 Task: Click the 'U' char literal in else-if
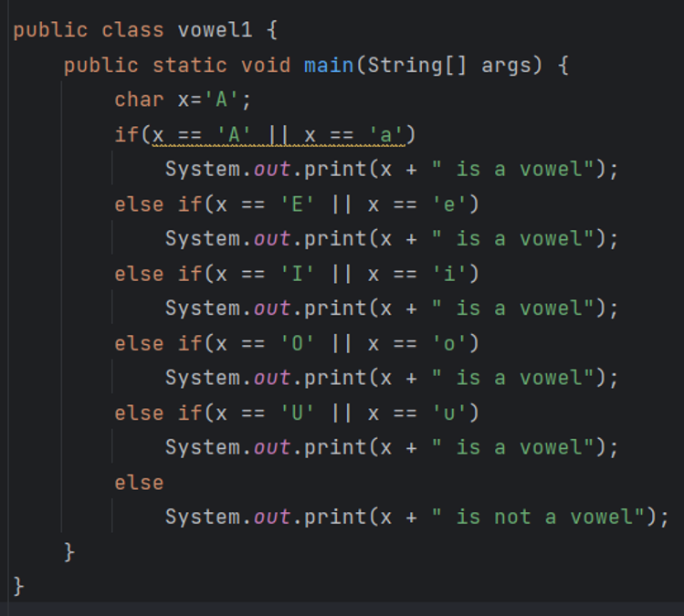pyautogui.click(x=298, y=412)
